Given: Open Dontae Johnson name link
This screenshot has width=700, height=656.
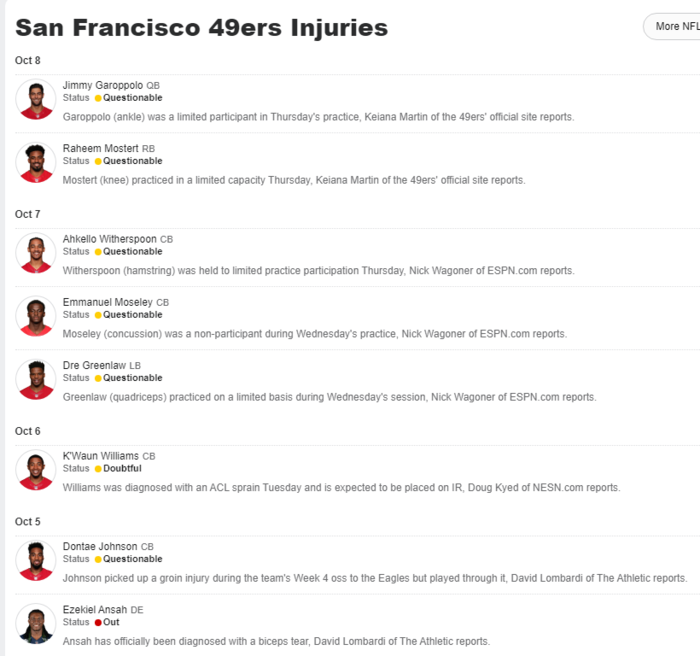Looking at the screenshot, I should (x=100, y=547).
